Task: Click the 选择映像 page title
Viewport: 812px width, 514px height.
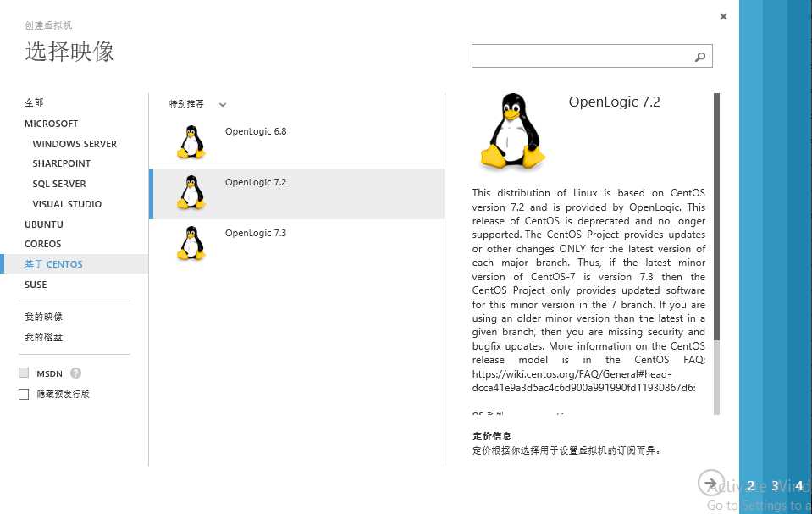Action: coord(69,52)
